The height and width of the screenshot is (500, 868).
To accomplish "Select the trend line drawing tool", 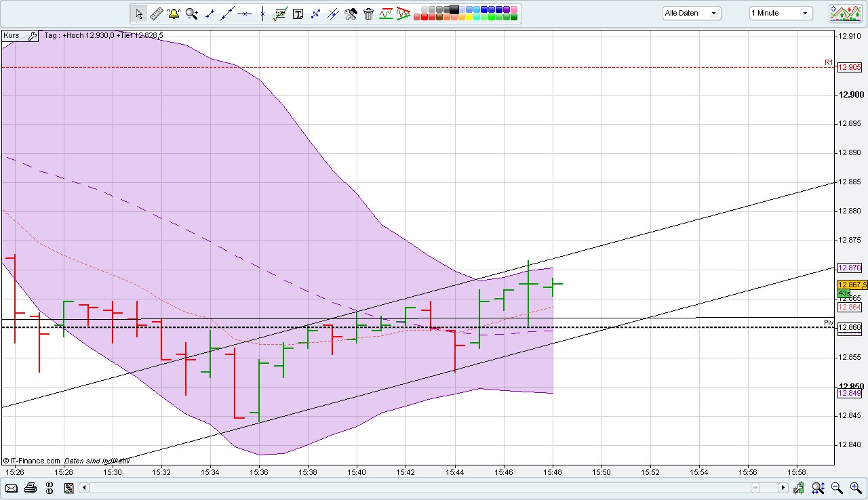I will tap(227, 14).
